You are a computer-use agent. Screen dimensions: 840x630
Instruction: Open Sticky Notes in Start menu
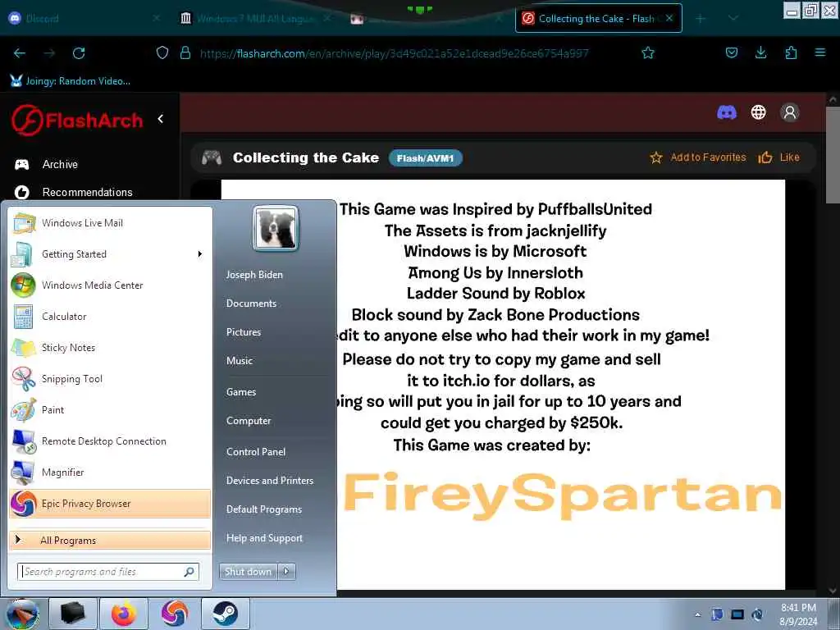click(110, 348)
